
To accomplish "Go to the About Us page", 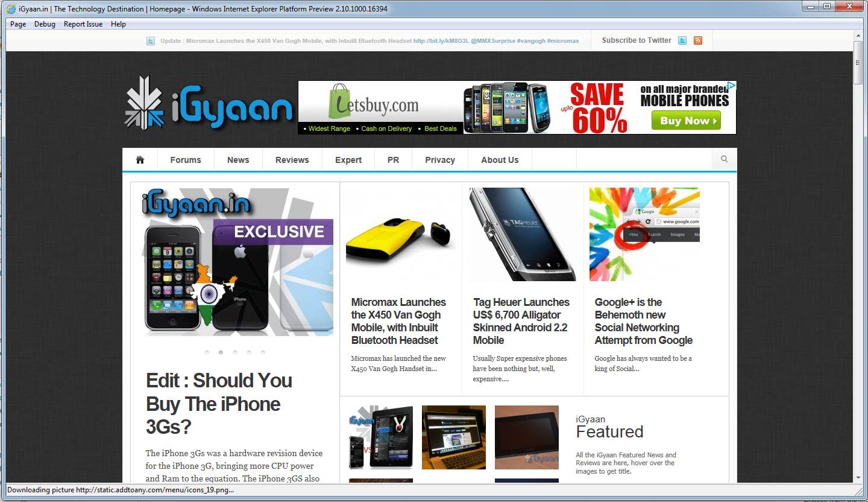I will [x=499, y=159].
